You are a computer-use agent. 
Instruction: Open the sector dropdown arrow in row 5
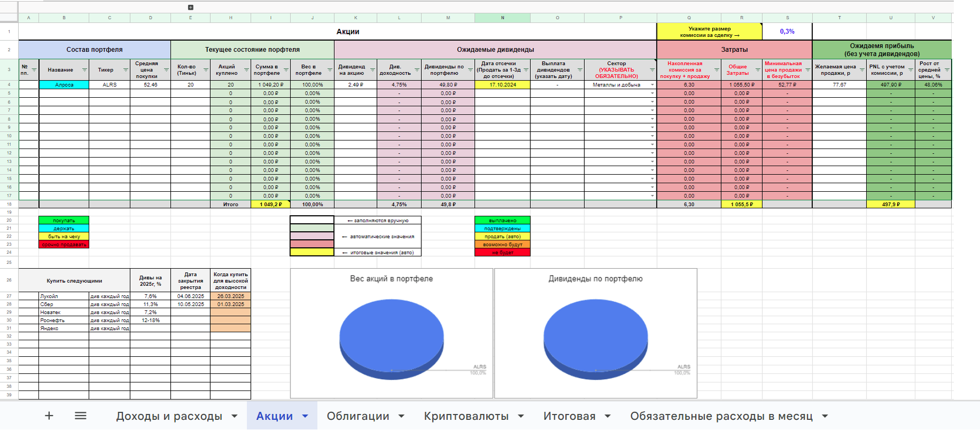coord(652,93)
